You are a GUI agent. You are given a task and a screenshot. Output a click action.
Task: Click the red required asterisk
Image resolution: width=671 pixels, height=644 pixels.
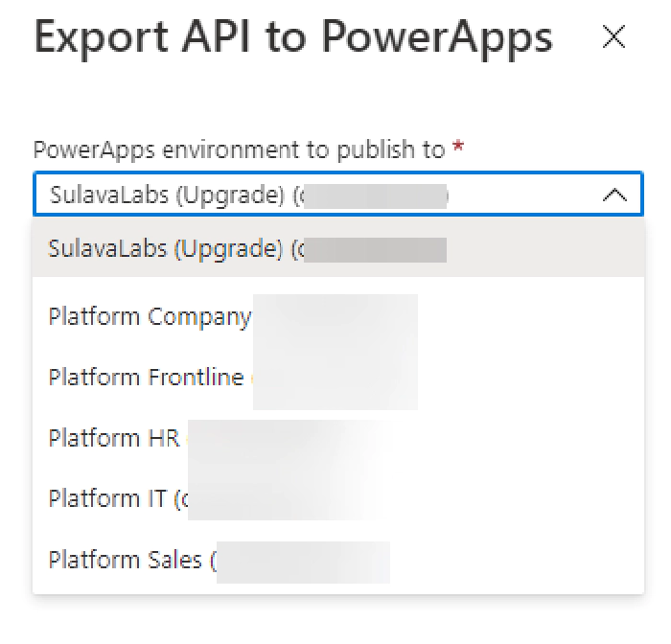pyautogui.click(x=459, y=149)
